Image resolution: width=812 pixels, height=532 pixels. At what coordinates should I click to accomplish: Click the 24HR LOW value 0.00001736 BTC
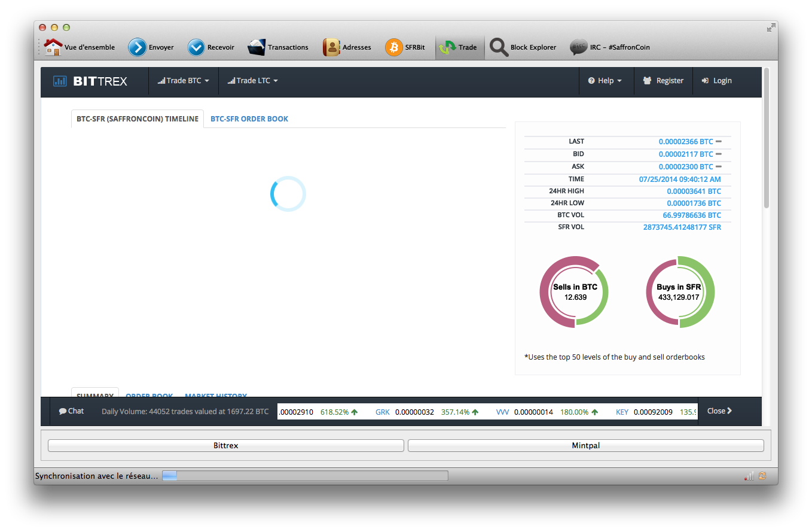[694, 203]
